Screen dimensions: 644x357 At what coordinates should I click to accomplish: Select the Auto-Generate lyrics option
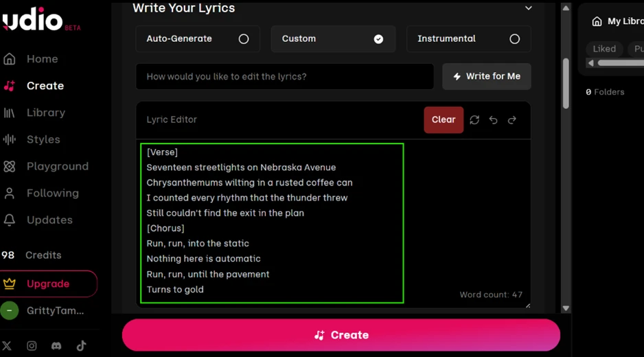198,39
